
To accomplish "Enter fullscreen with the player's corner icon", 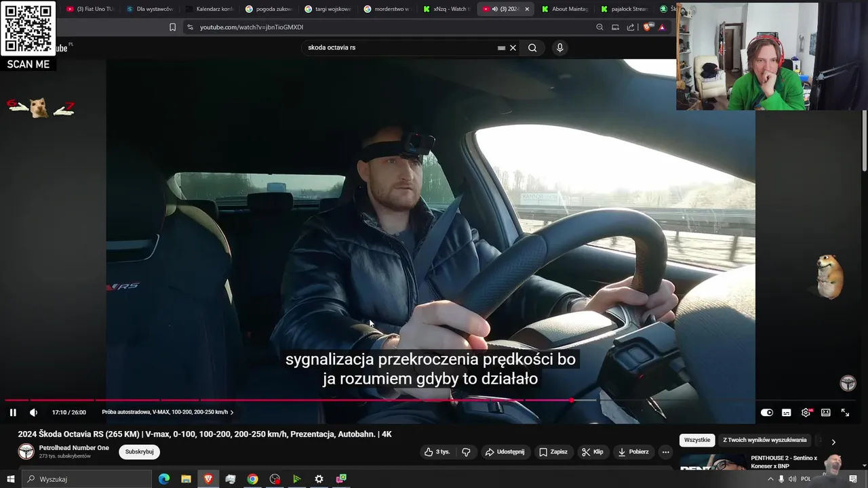I will 846,412.
